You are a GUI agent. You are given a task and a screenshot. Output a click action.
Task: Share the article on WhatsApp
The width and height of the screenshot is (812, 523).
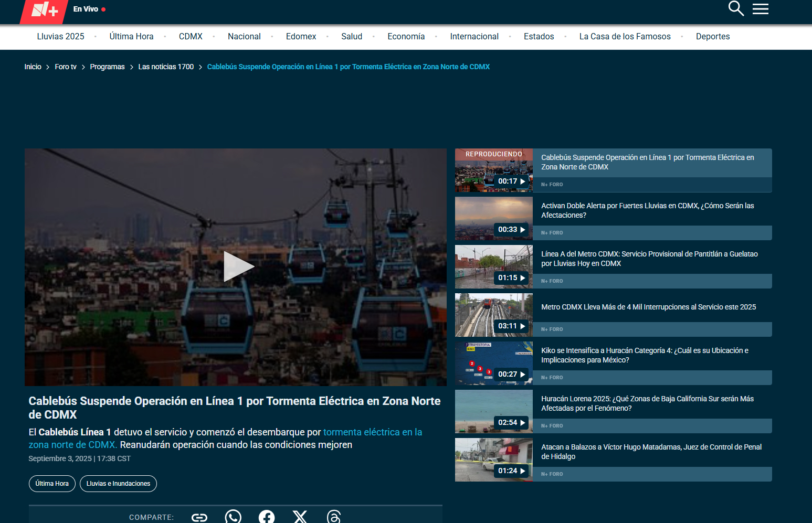click(x=233, y=517)
